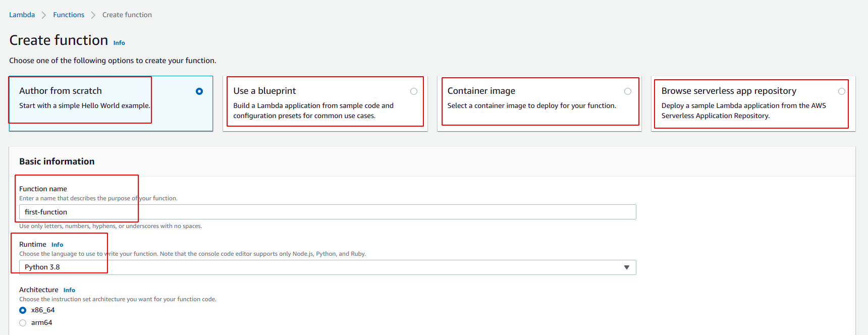The image size is (868, 335).
Task: Pick the Browse serverless app repository radio
Action: 842,91
